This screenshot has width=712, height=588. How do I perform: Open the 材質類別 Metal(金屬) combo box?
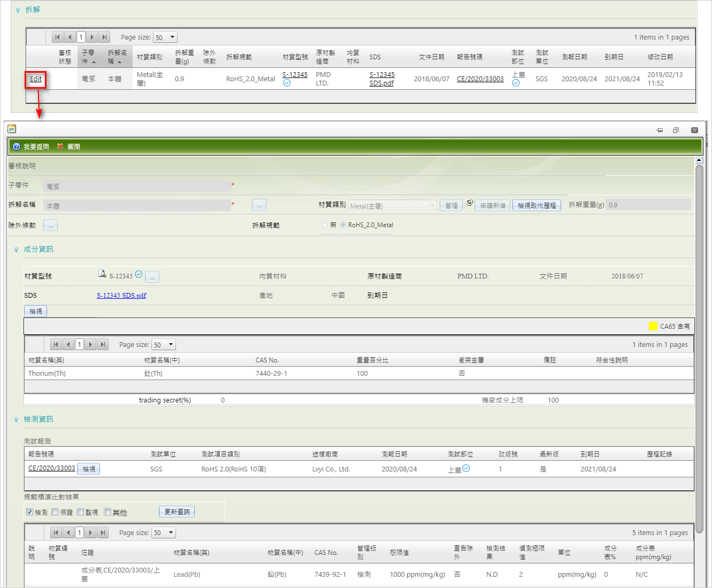click(x=393, y=206)
